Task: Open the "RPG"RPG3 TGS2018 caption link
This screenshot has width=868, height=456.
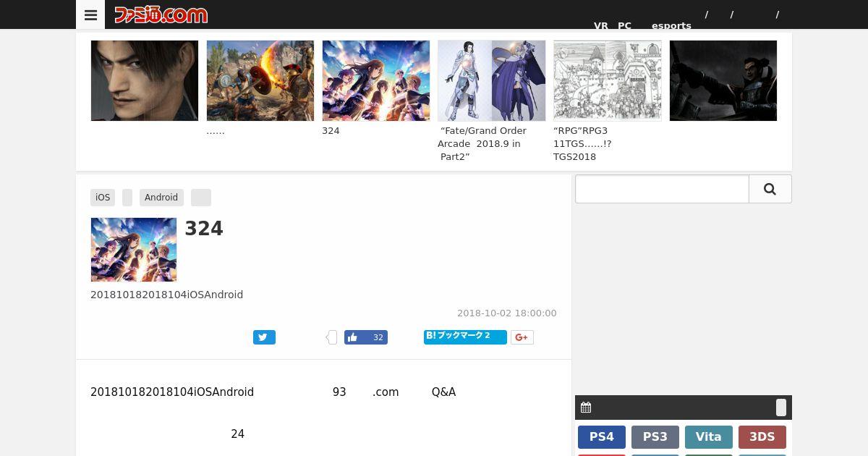Action: click(582, 144)
